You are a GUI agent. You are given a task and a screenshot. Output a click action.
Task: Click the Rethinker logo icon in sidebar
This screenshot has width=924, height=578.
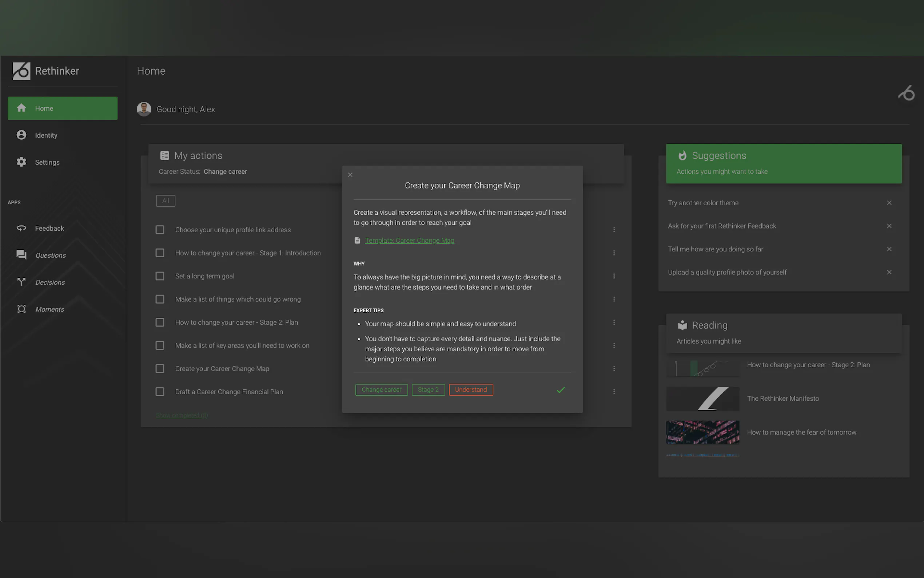21,71
